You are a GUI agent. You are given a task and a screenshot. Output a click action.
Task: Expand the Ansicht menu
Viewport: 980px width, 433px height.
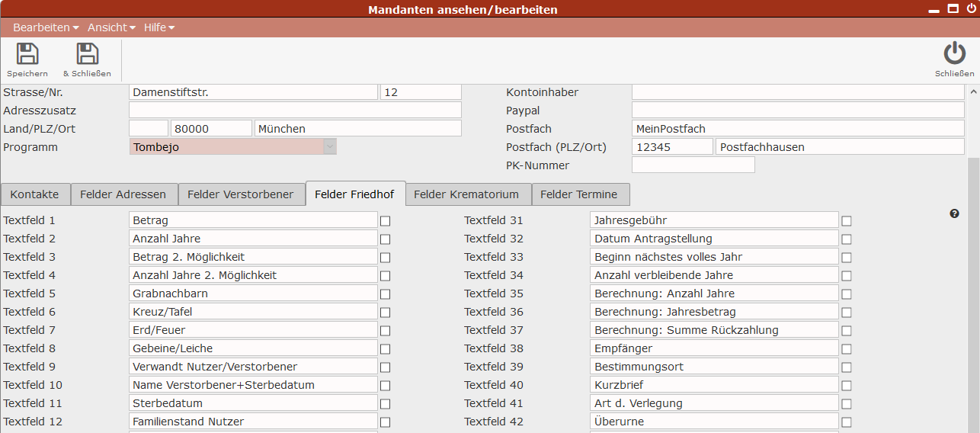click(111, 27)
